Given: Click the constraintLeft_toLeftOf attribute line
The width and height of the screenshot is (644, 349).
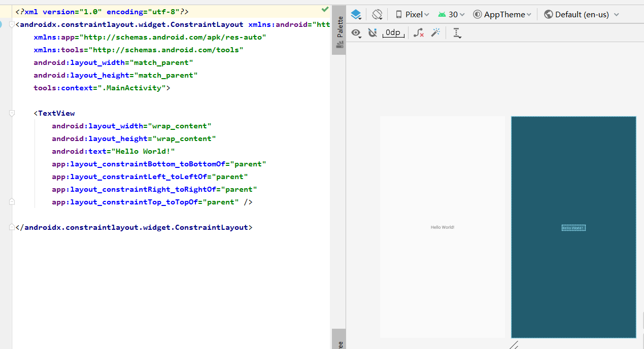Looking at the screenshot, I should (x=150, y=177).
